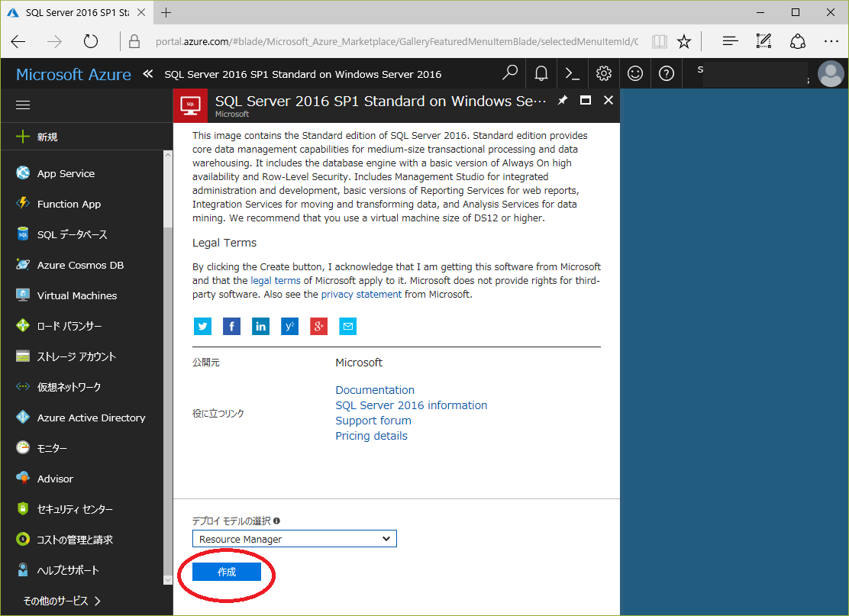Screen dimensions: 849x616
Task: Click the デプロイ モデルの選択 info icon
Action: tap(276, 521)
